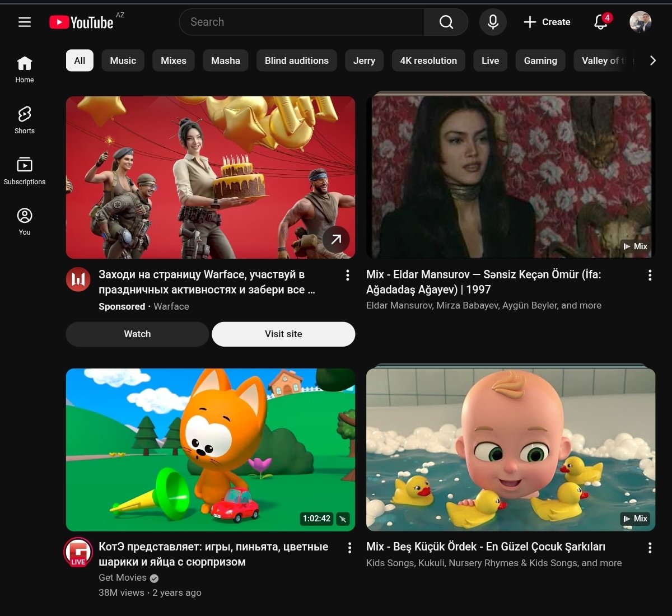Select the Live filter chip

click(490, 60)
